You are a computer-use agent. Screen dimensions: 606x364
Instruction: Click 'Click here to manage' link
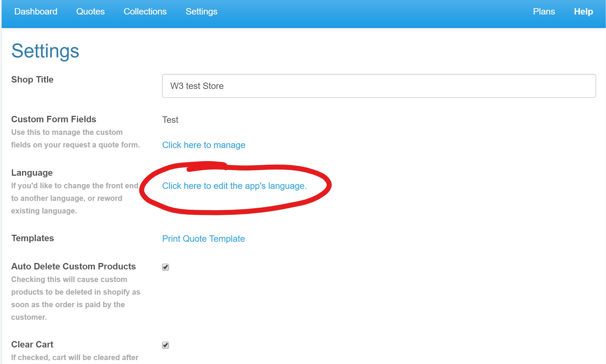[204, 145]
